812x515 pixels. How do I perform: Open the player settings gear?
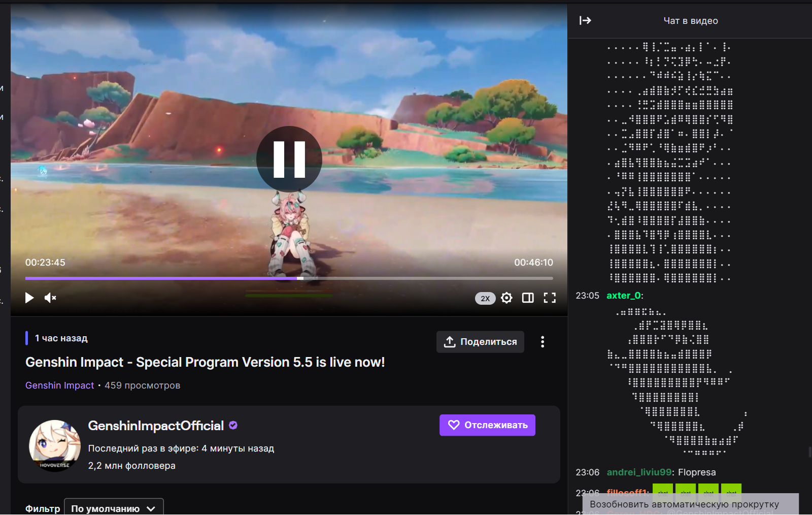[x=506, y=298]
